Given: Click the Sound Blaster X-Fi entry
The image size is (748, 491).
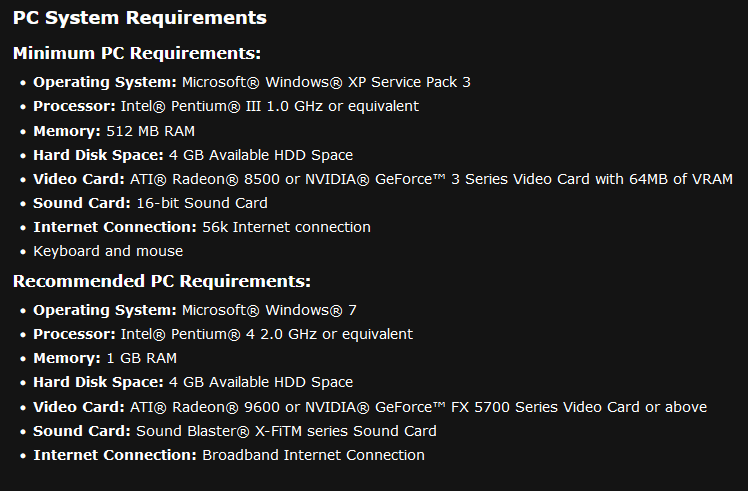Looking at the screenshot, I should (x=235, y=431).
